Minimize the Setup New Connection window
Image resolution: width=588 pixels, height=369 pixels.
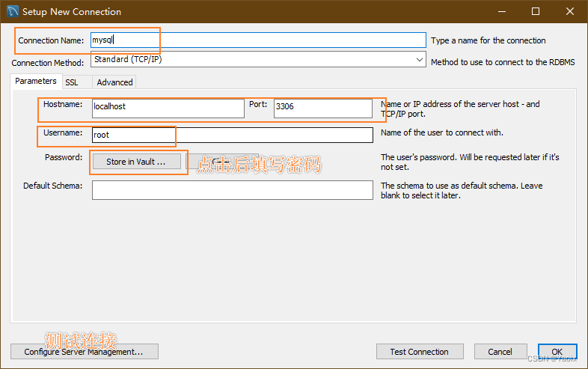[502, 12]
